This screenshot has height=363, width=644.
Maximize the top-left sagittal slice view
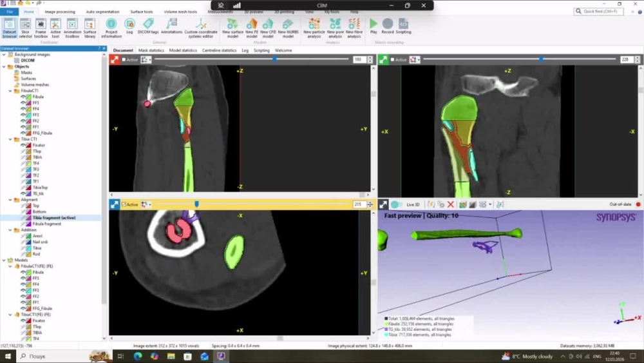pyautogui.click(x=114, y=59)
